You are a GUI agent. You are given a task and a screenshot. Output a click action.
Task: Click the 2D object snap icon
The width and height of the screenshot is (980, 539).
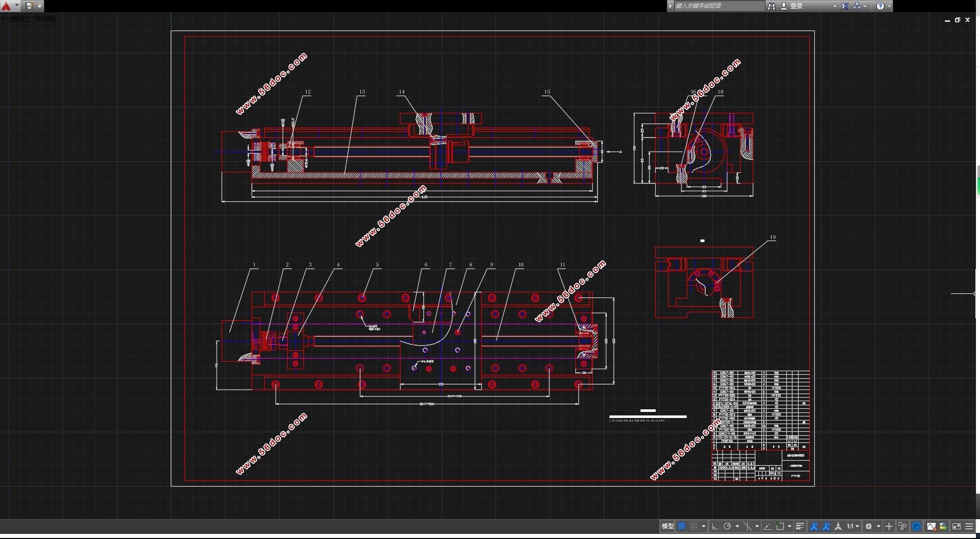pos(780,526)
